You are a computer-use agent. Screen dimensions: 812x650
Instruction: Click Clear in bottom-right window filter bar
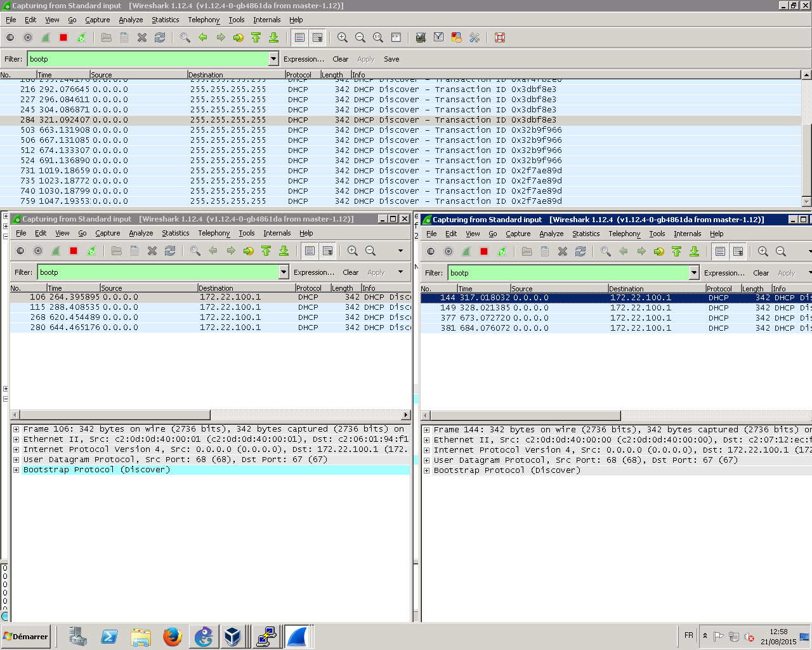(761, 273)
